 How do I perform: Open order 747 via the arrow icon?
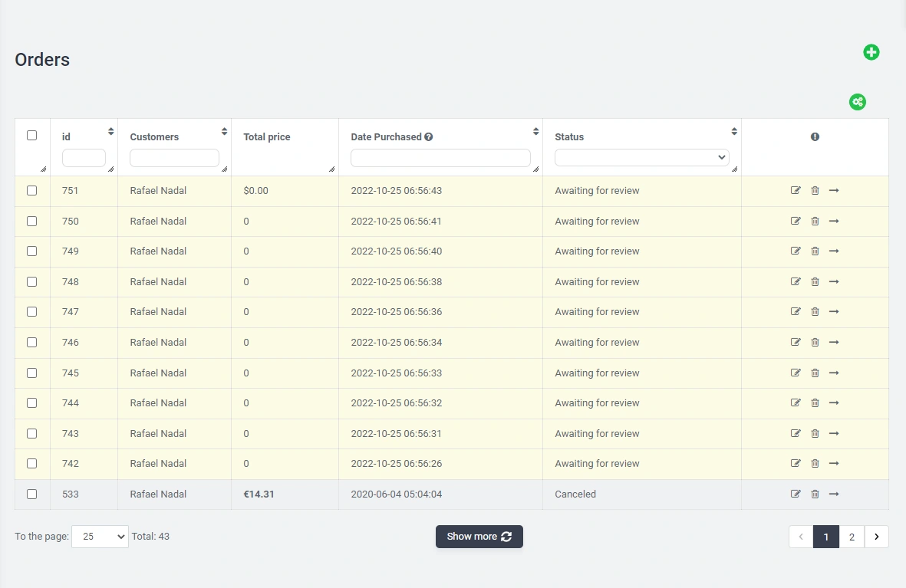point(834,312)
